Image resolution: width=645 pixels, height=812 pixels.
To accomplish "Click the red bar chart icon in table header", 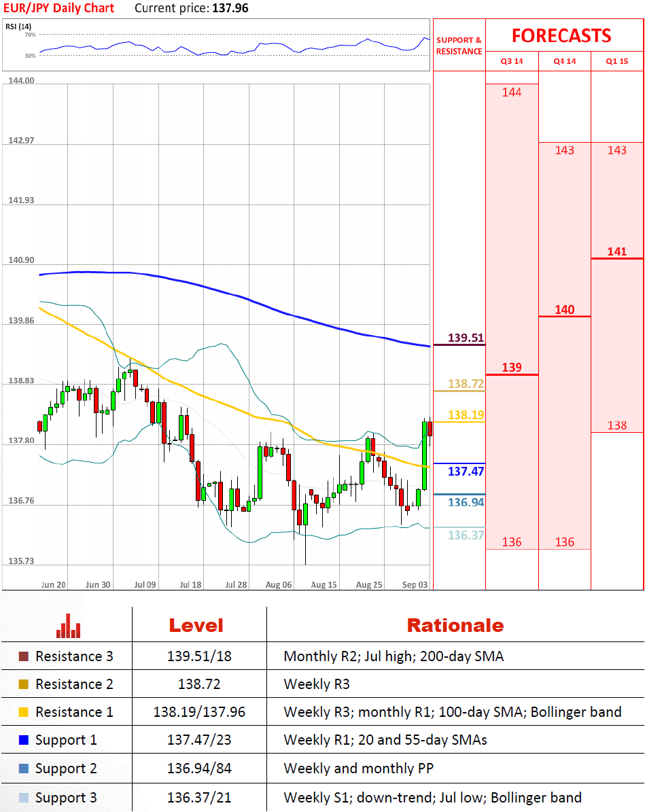I will 69,626.
